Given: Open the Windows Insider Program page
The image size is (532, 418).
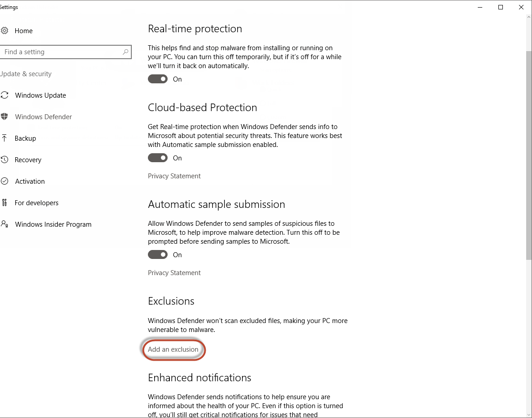Looking at the screenshot, I should click(x=53, y=224).
